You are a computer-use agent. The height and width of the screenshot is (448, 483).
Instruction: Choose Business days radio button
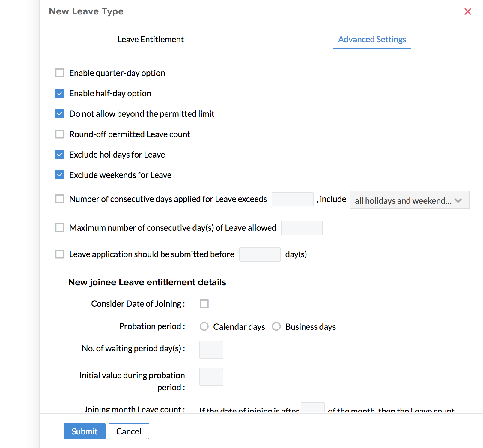(x=276, y=326)
